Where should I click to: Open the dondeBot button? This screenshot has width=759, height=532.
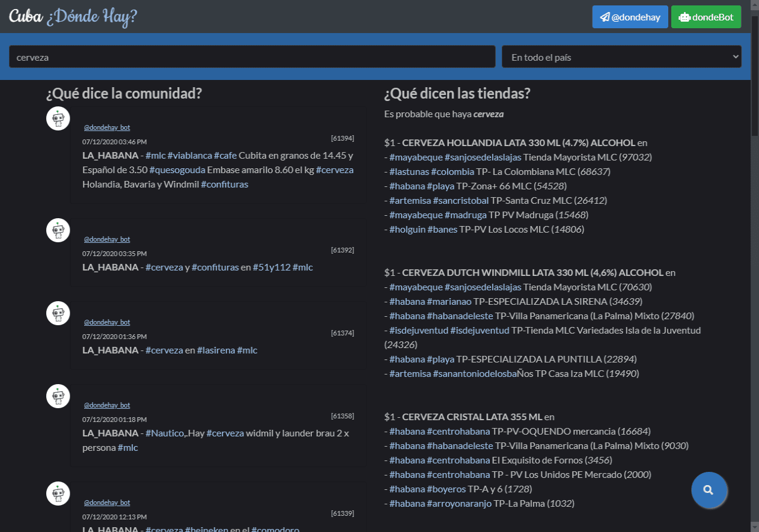click(706, 17)
